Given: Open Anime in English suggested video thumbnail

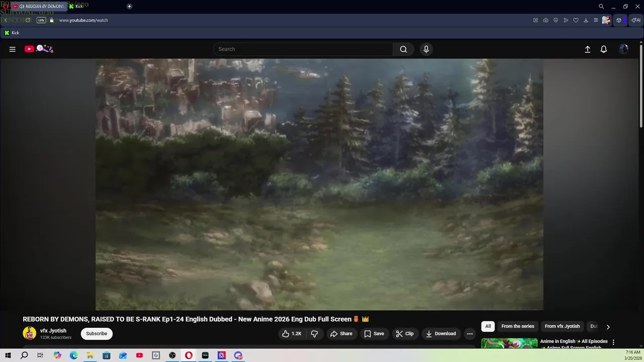Looking at the screenshot, I should pyautogui.click(x=509, y=343).
